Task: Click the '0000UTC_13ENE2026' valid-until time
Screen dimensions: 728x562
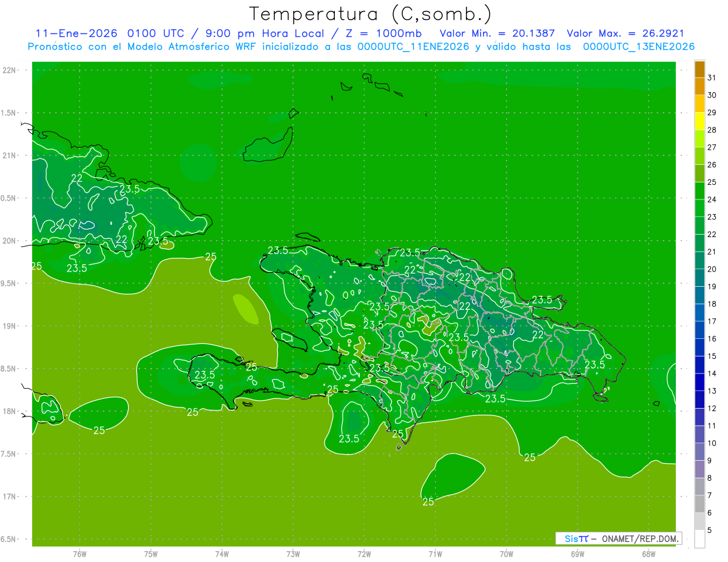Action: coord(639,47)
